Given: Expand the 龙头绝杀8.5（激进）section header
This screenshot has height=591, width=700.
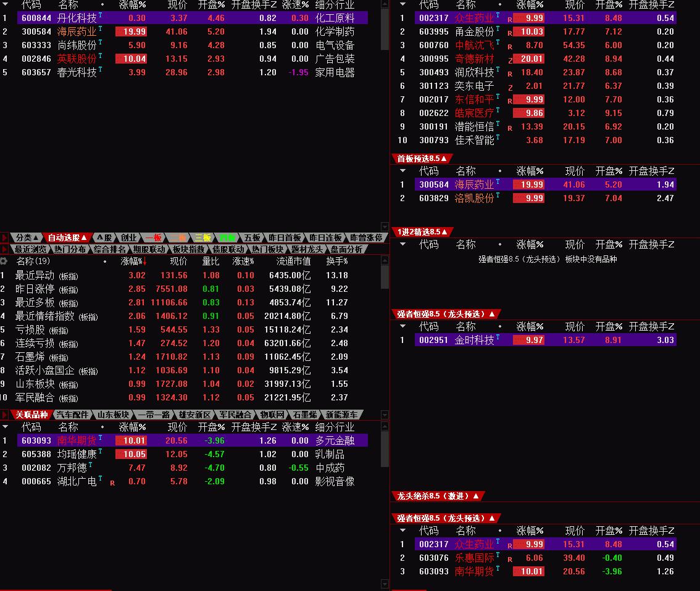Looking at the screenshot, I should point(438,496).
